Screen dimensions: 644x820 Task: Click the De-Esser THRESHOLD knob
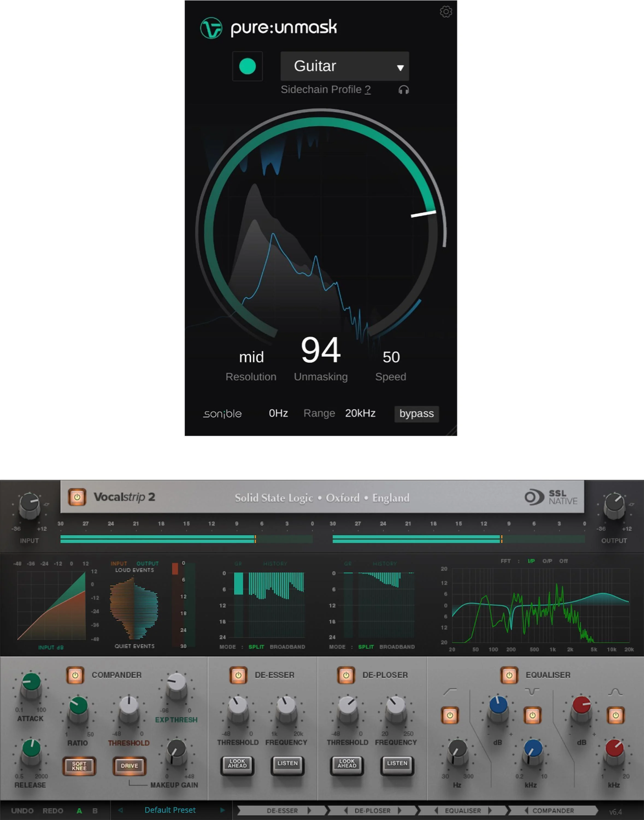[x=238, y=709]
